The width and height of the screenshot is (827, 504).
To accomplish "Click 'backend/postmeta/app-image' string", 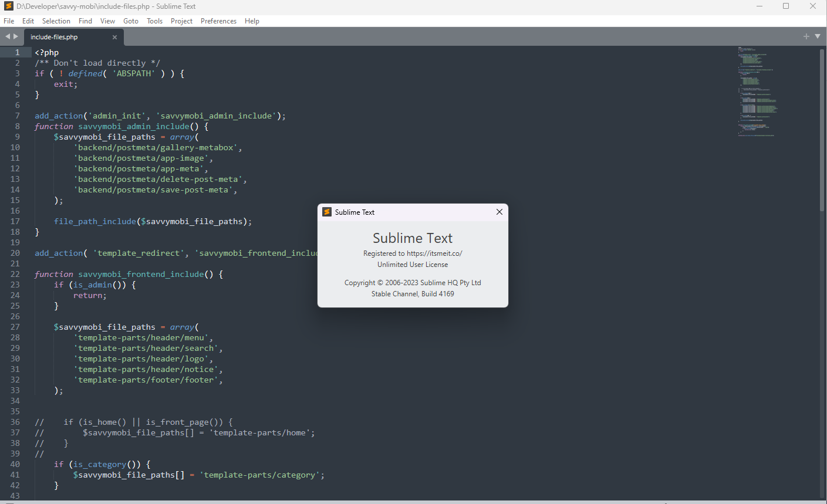I will (x=141, y=158).
